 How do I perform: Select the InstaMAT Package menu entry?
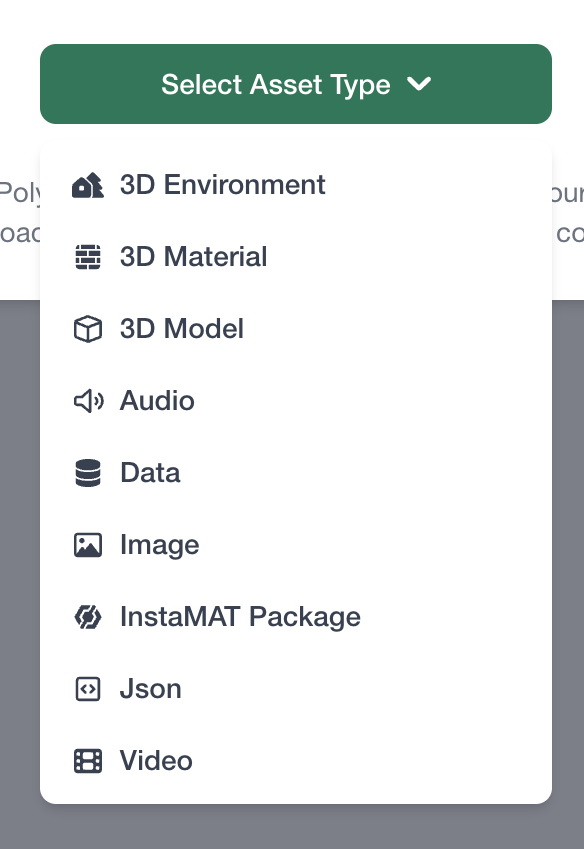[240, 616]
